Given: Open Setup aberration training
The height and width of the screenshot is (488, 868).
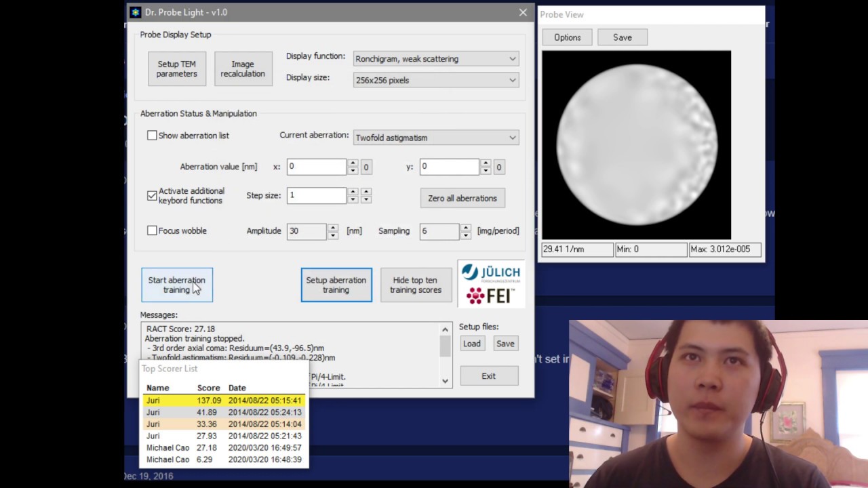Looking at the screenshot, I should [336, 285].
